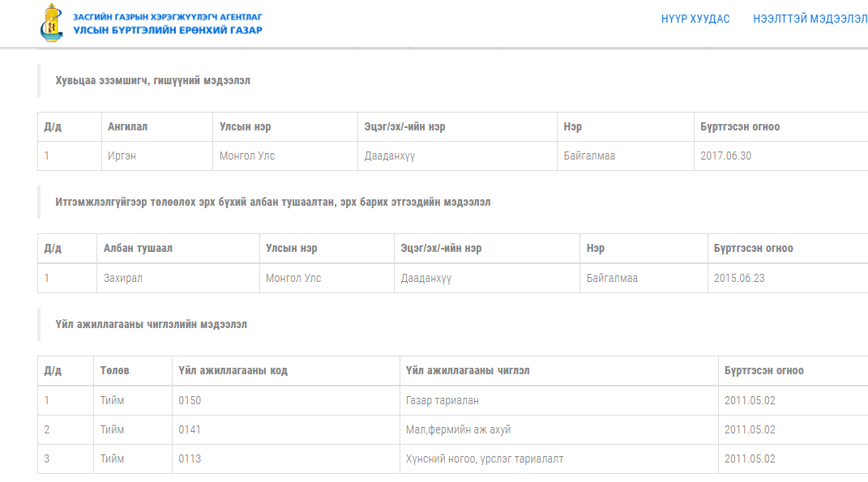
Task: Click Үйл ажиллагааны чиглэлийн мэдээлэл section heading
Action: tap(151, 325)
